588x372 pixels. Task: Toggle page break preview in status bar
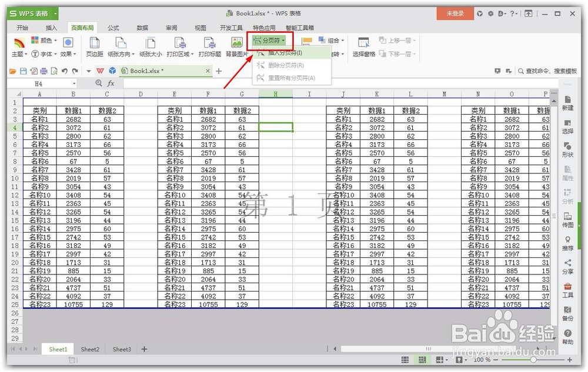pyautogui.click(x=422, y=360)
